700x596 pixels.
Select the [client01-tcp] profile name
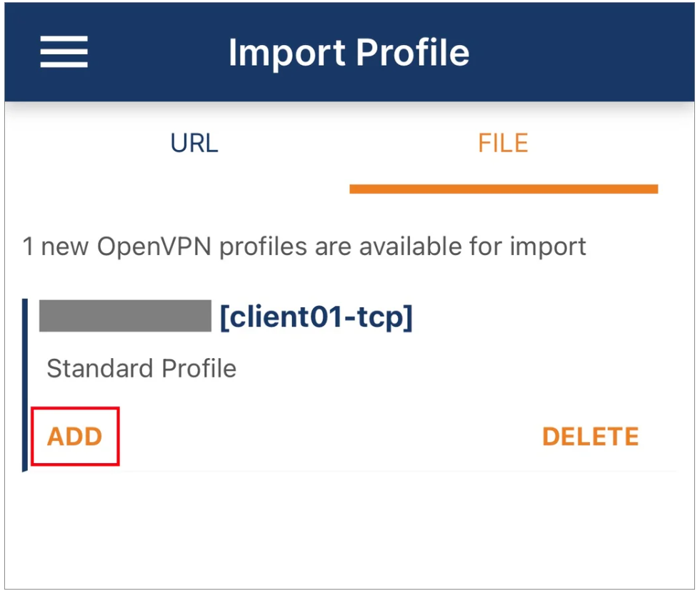[x=316, y=317]
